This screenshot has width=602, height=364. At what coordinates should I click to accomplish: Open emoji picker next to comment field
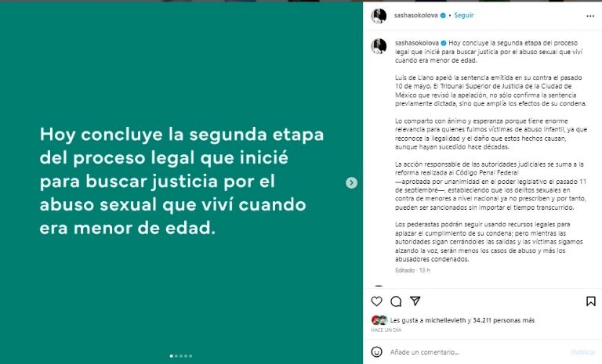pyautogui.click(x=376, y=351)
